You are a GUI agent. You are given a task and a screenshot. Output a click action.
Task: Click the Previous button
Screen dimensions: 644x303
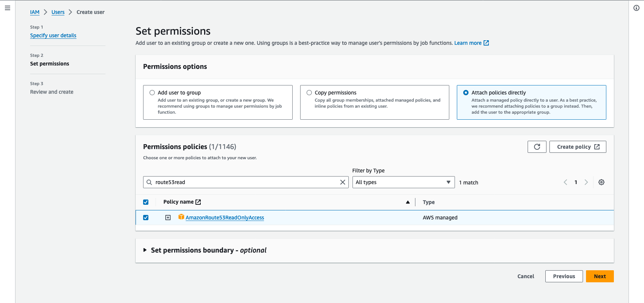(x=564, y=276)
